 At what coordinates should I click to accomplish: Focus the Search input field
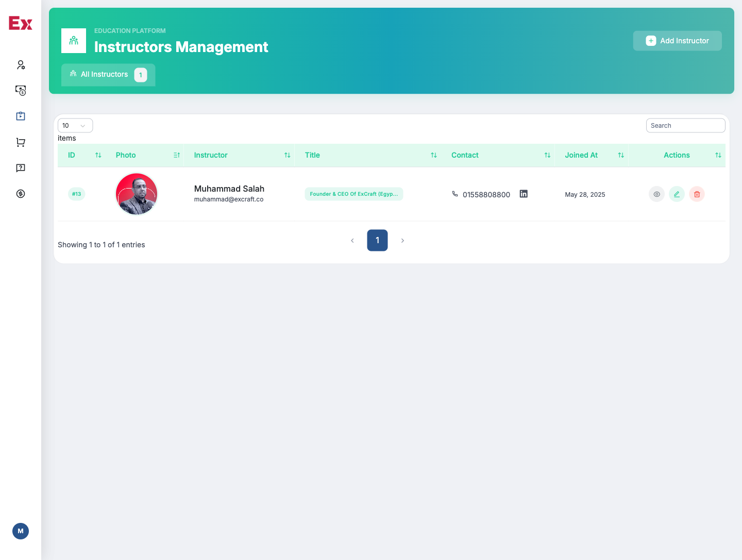tap(685, 126)
